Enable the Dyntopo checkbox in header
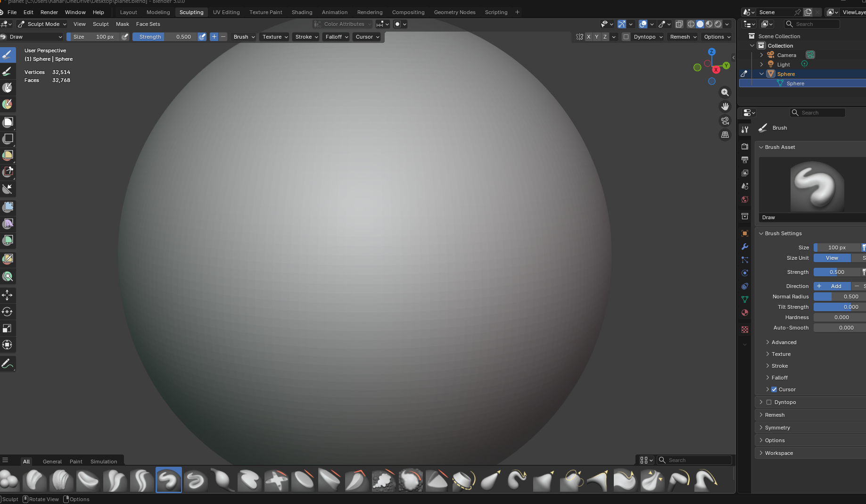Screen dimensions: 866x504 pyautogui.click(x=626, y=37)
